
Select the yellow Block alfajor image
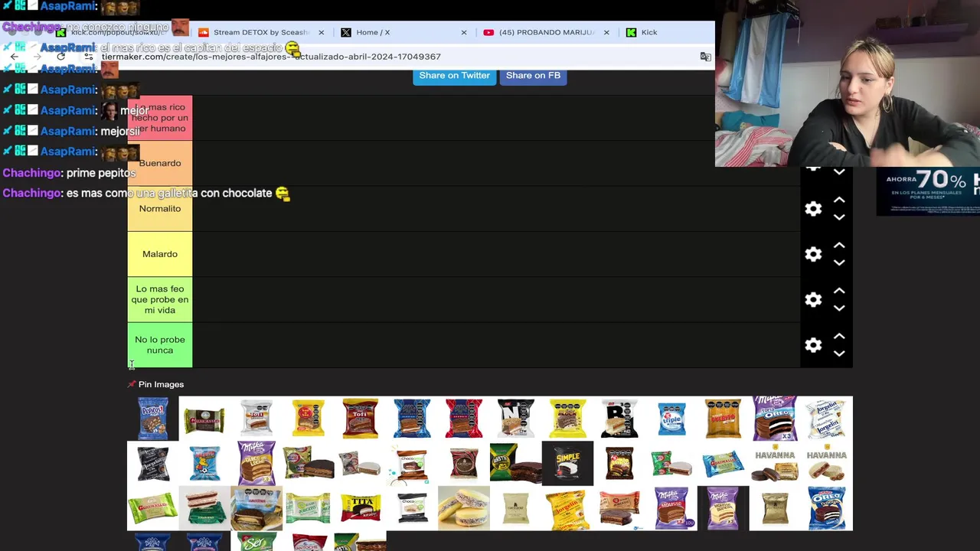[x=568, y=419]
